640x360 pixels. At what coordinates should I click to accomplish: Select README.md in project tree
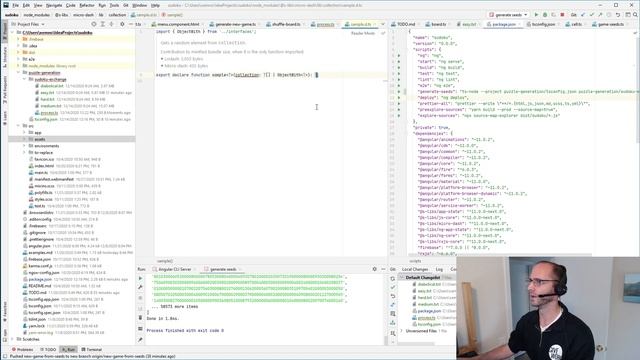pos(40,286)
